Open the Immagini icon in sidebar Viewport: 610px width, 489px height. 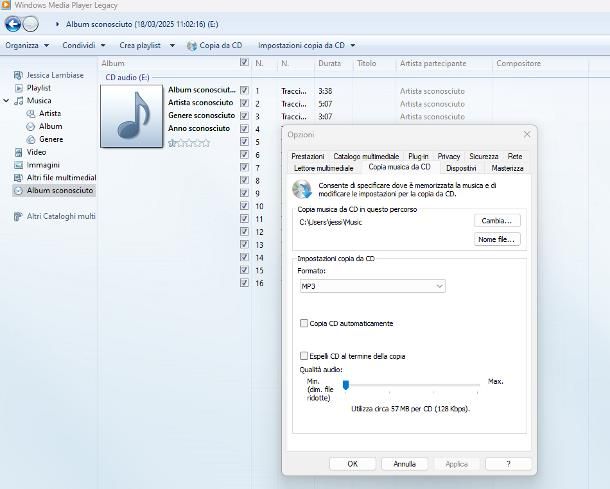[x=18, y=165]
